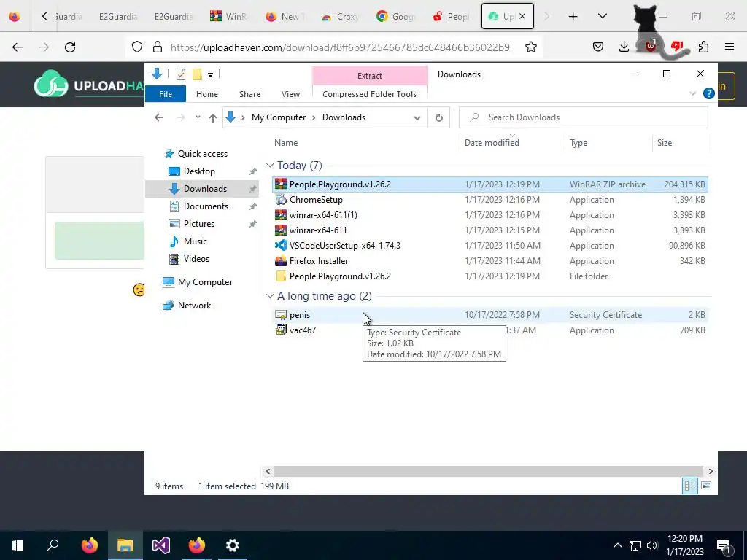Select Documents in the navigation pane
The width and height of the screenshot is (747, 560).
pos(206,206)
